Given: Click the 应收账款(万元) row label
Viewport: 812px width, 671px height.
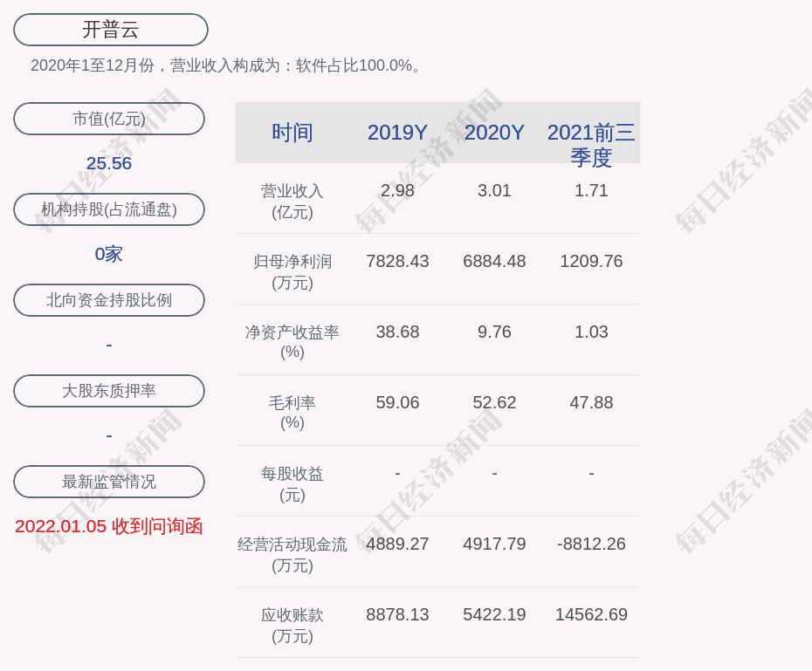Looking at the screenshot, I should (x=292, y=626).
